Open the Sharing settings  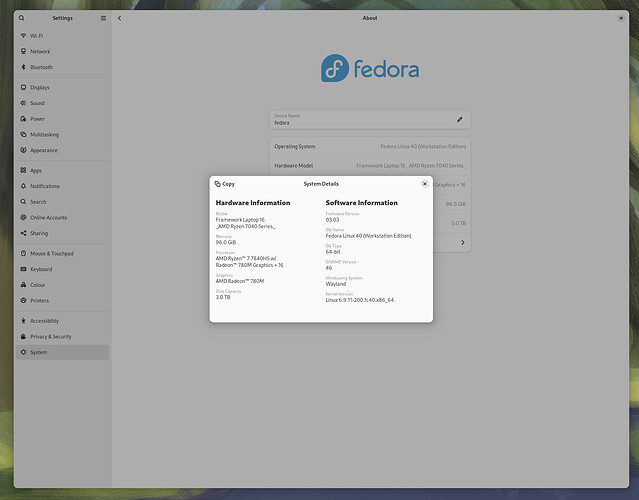click(62, 233)
